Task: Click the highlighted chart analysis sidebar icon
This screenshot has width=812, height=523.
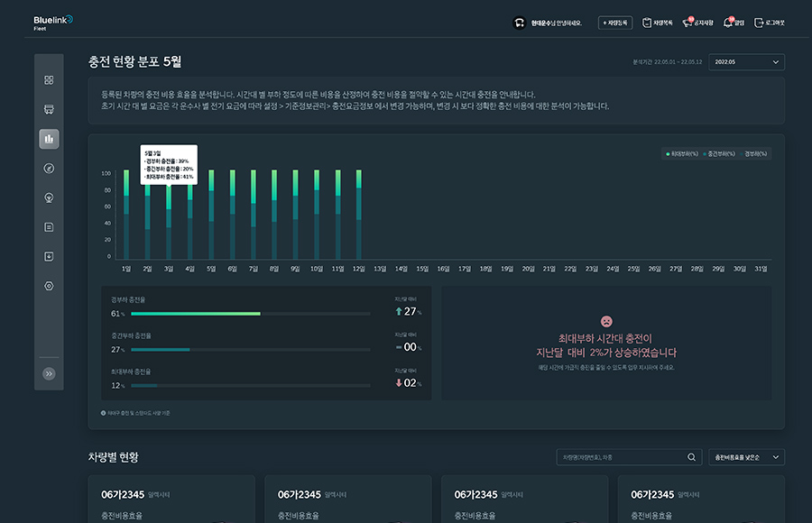Action: 50,139
